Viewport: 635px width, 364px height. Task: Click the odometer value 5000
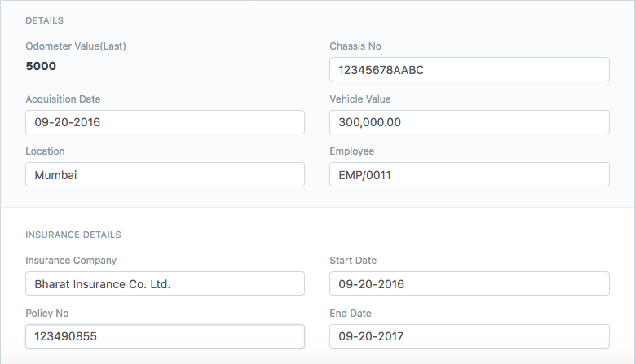tap(41, 66)
